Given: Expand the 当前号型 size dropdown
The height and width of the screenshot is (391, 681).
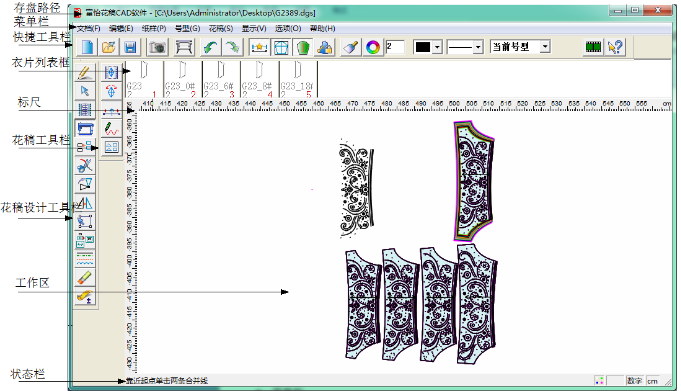Looking at the screenshot, I should click(x=545, y=46).
